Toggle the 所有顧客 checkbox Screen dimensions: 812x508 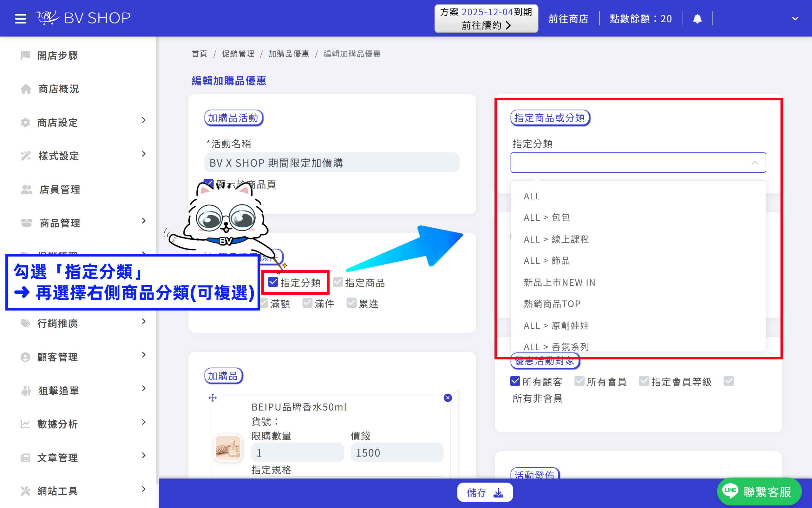pos(515,381)
